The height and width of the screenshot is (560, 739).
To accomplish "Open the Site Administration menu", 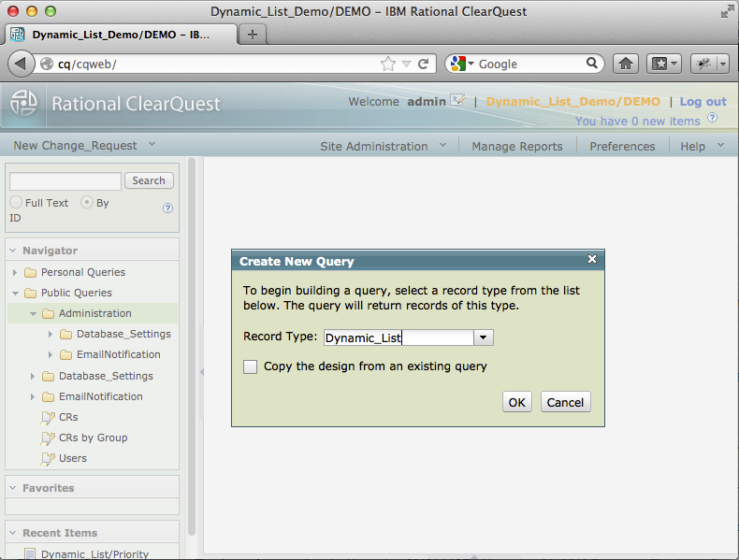I will pos(374,147).
